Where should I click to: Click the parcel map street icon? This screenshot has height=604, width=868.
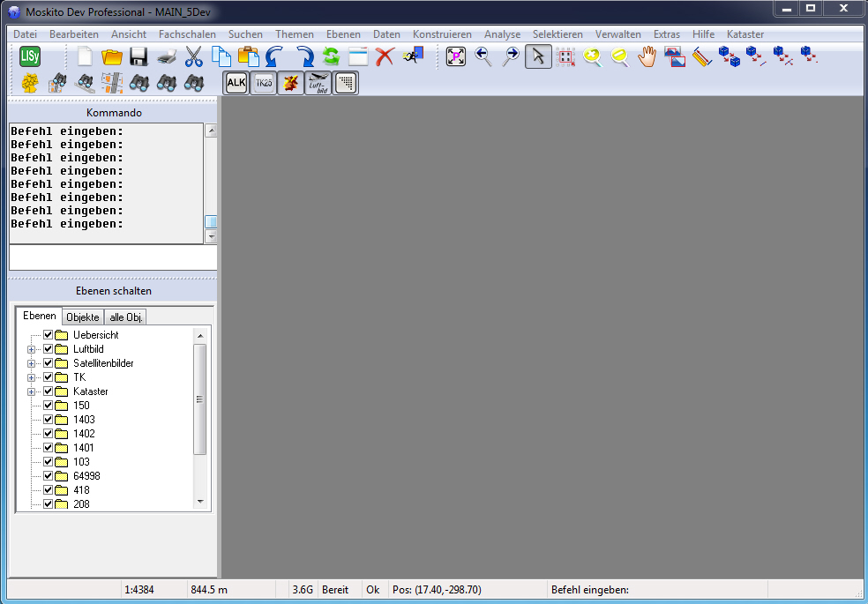pos(112,83)
